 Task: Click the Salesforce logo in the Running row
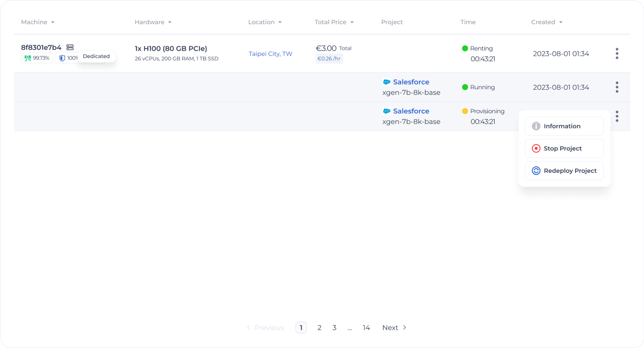coord(387,82)
